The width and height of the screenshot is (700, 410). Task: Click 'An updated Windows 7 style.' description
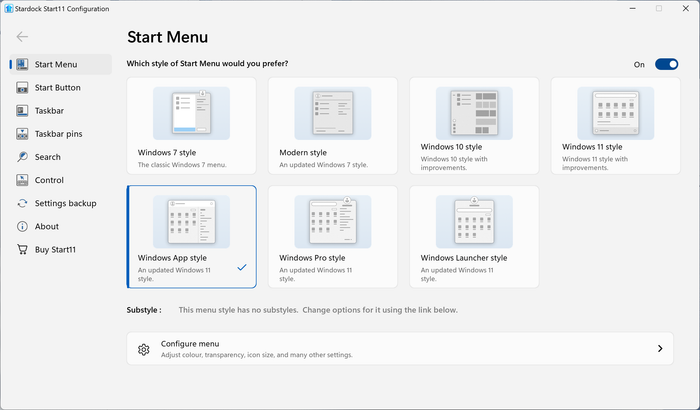click(x=324, y=165)
